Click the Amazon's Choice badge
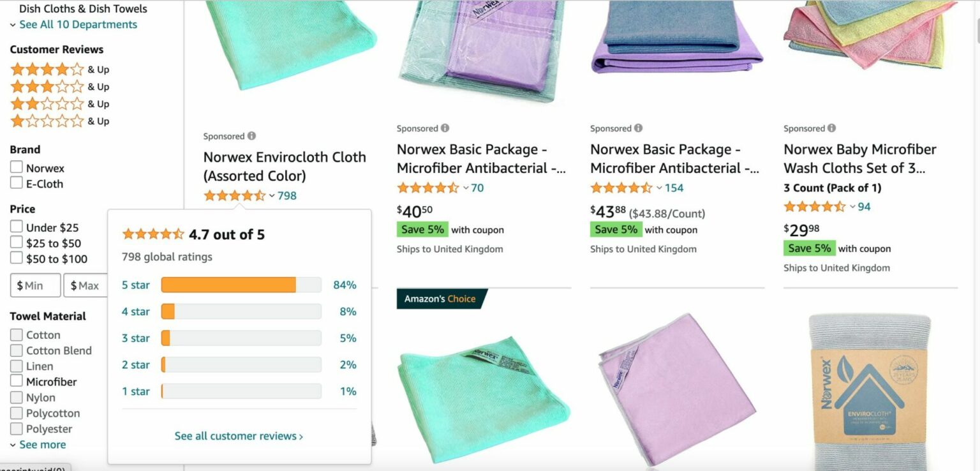 coord(440,298)
